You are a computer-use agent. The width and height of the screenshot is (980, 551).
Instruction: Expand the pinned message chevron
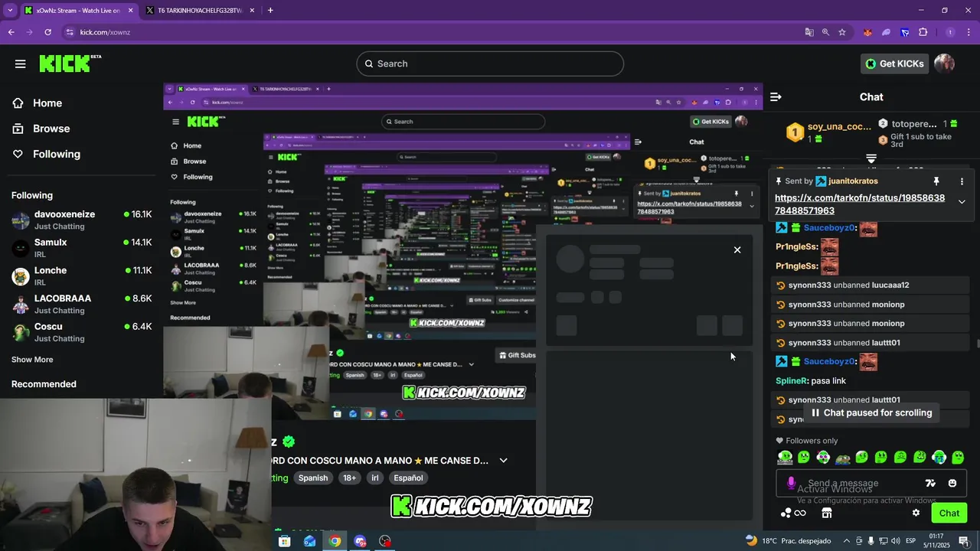click(x=962, y=202)
